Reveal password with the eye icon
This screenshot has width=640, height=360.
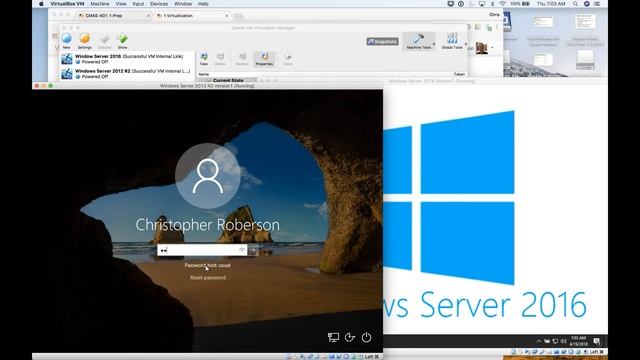(242, 250)
